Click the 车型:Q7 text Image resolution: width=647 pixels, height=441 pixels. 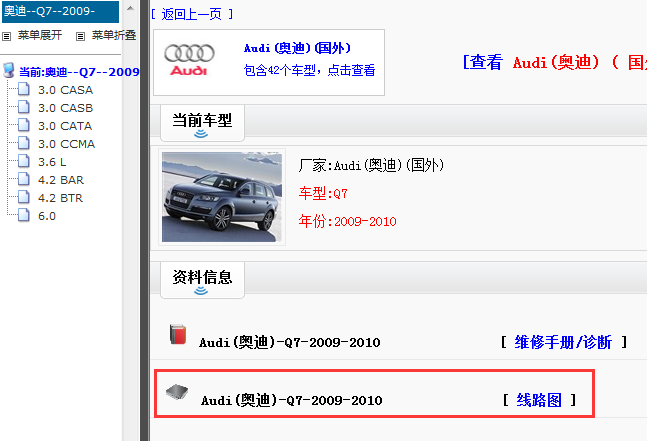(x=323, y=193)
